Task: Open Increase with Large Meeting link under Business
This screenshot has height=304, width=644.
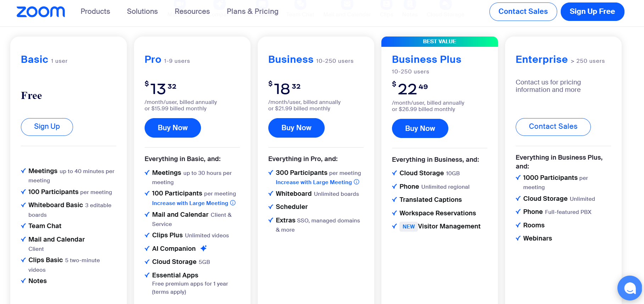Action: coord(314,182)
